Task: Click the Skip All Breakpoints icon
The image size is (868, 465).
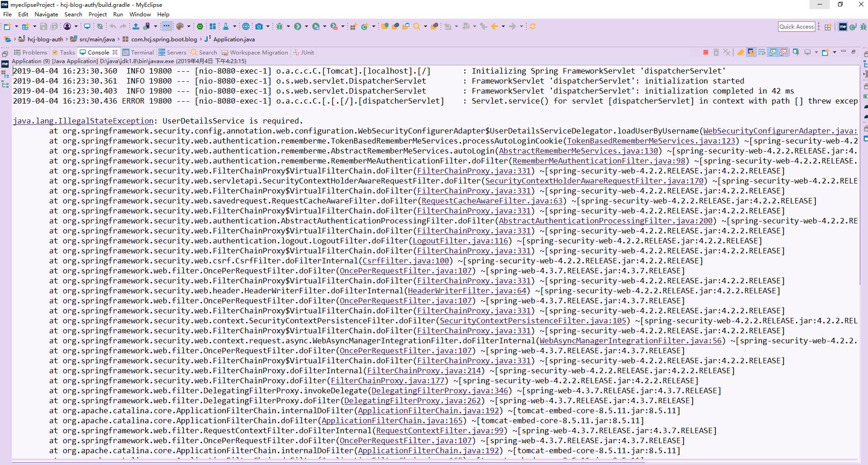Action: 100,27
